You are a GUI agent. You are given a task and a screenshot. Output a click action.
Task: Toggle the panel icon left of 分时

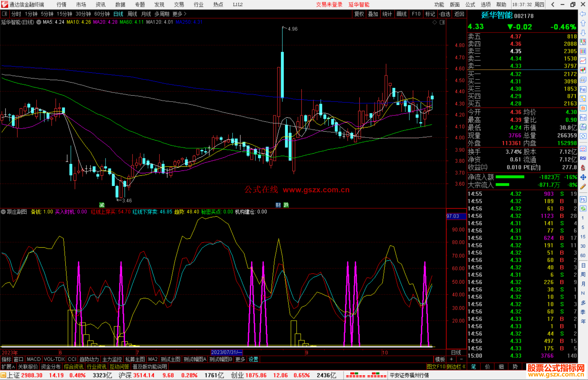point(5,14)
